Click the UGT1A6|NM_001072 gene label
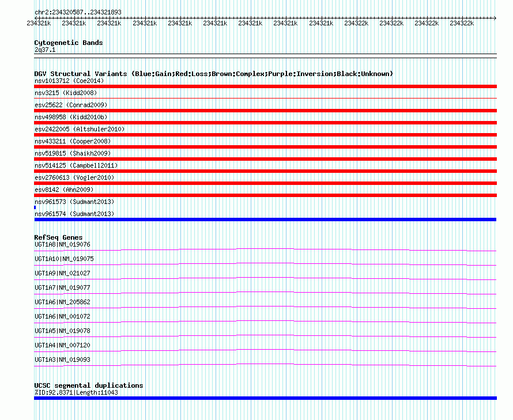 [62, 317]
